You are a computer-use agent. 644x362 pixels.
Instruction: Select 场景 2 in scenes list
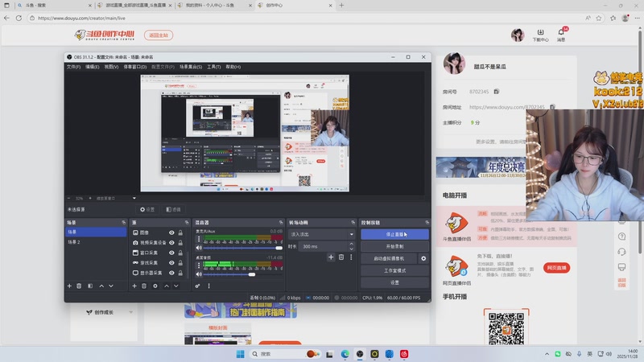click(x=96, y=242)
